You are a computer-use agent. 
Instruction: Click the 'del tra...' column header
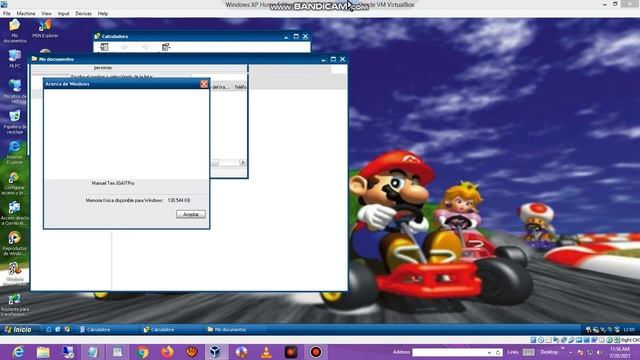220,87
